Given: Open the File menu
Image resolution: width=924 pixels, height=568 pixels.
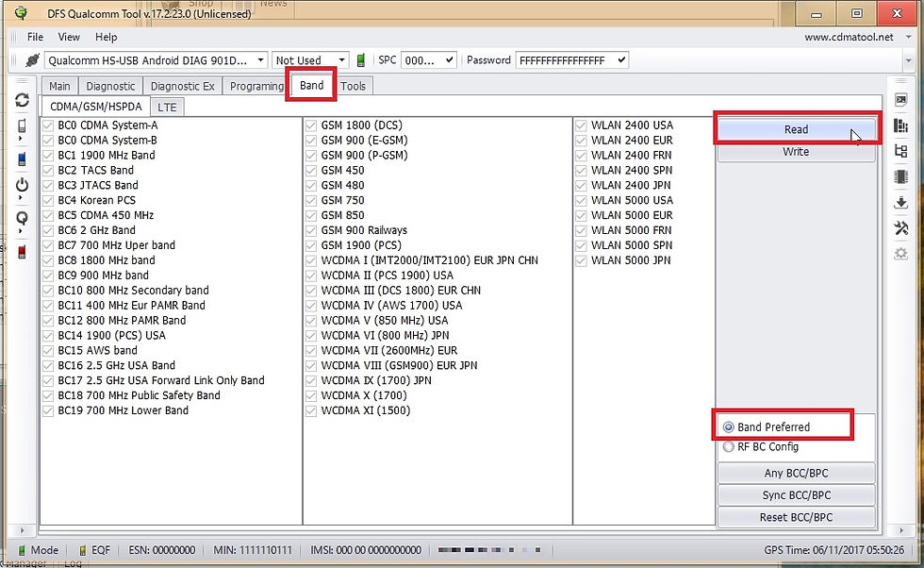Looking at the screenshot, I should click(x=36, y=37).
